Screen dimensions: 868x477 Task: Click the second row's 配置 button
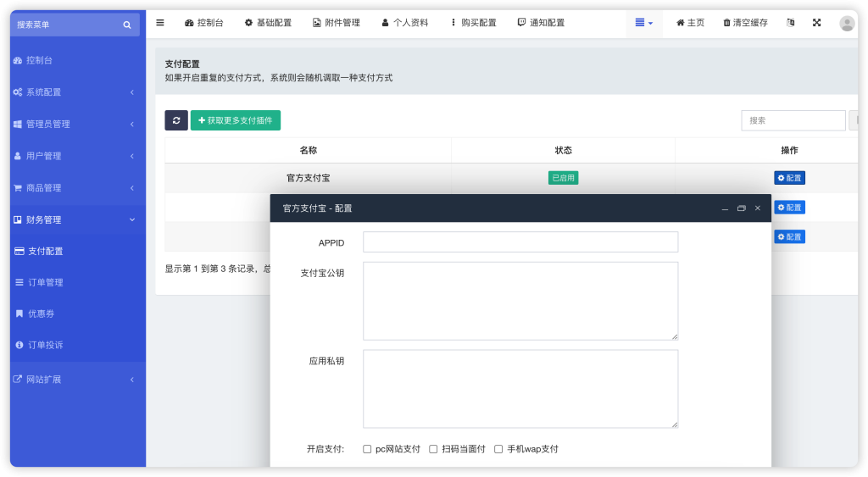point(789,208)
